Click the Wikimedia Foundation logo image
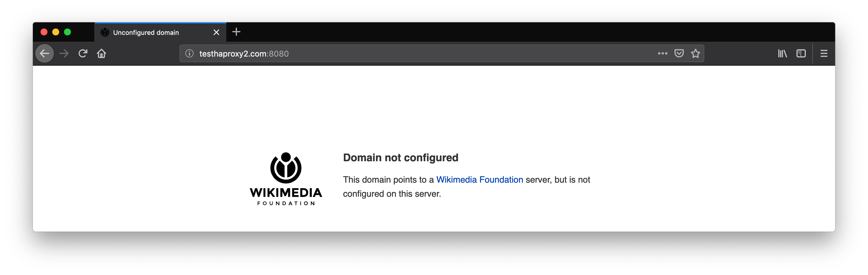 click(x=286, y=179)
